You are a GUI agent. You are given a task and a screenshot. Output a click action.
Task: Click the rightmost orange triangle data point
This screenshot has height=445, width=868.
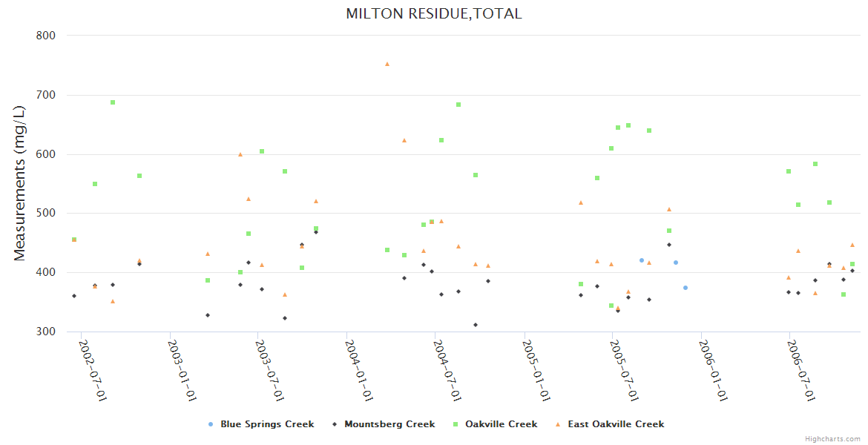[x=852, y=245]
